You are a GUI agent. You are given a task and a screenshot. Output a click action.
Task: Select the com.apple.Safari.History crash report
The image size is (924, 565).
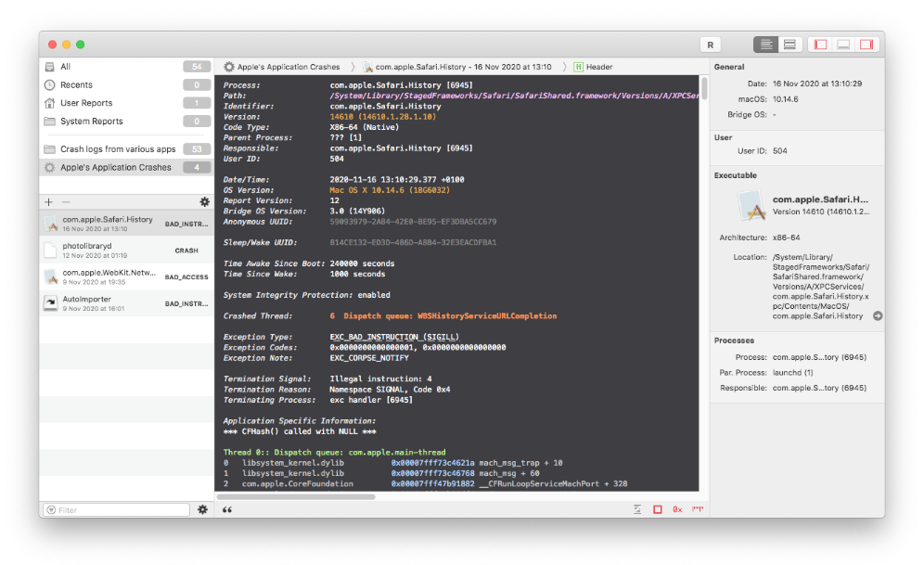click(127, 224)
